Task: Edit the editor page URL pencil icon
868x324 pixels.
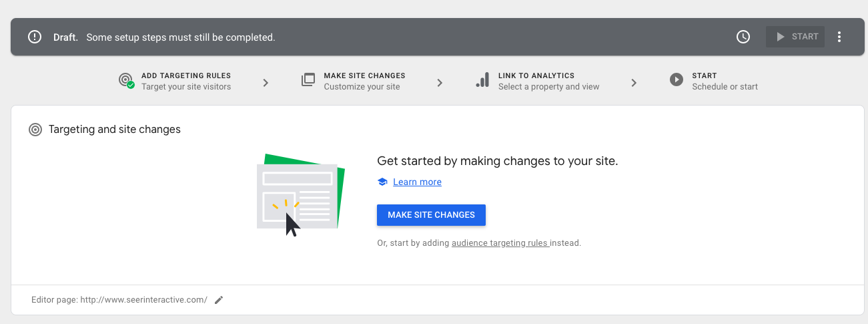Action: (x=219, y=300)
